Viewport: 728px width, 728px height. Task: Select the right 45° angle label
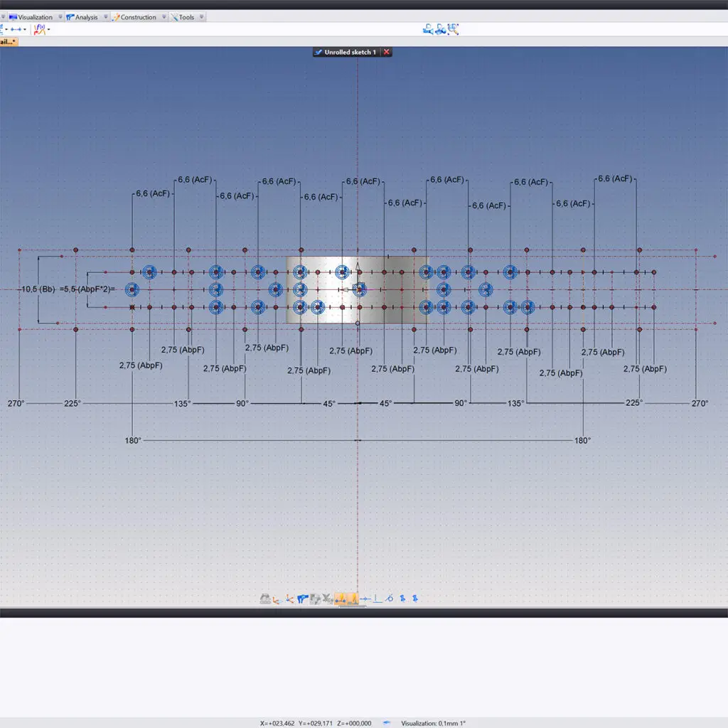[386, 403]
